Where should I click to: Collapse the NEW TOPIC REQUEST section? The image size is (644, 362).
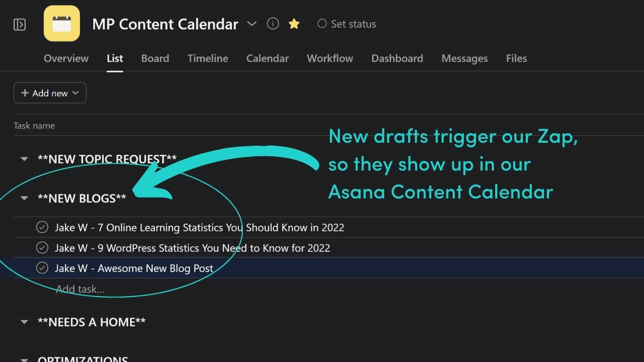pos(24,159)
